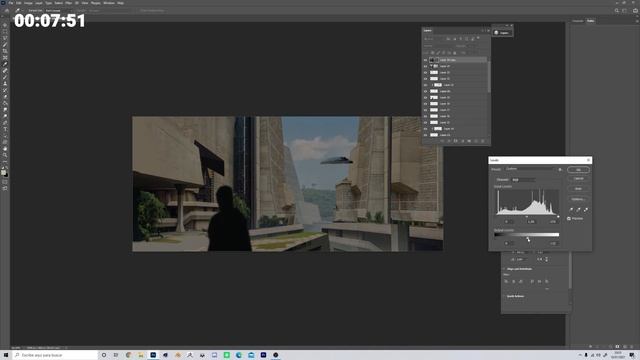Click the white point eyedropper in Levels
This screenshot has width=640, height=360.
[586, 209]
